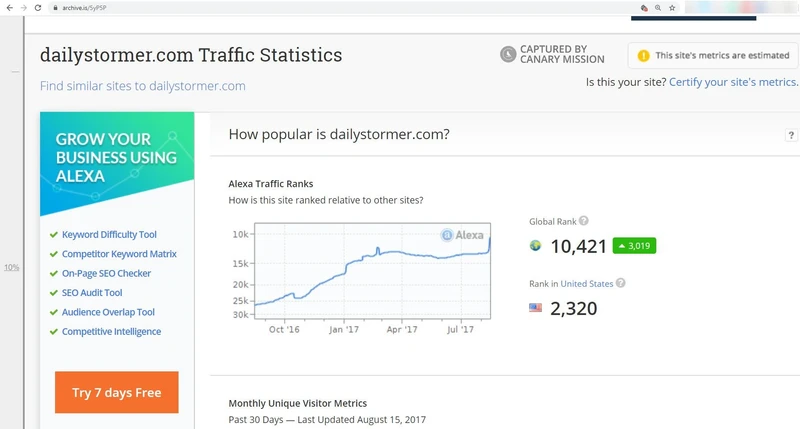Open the On-Page SEO Checker link
800x429 pixels.
pyautogui.click(x=107, y=273)
